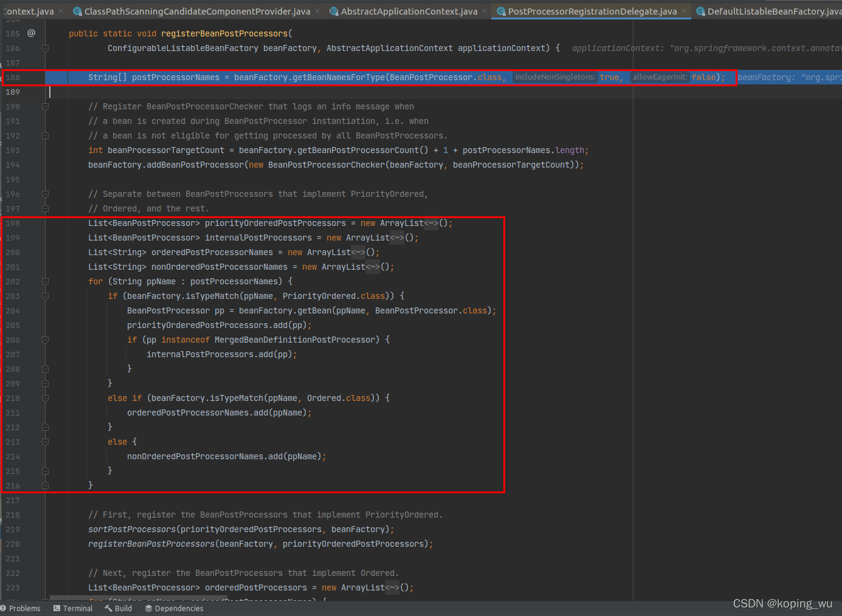Open the Build tool window
Viewport: 842px width, 616px height.
tap(118, 608)
